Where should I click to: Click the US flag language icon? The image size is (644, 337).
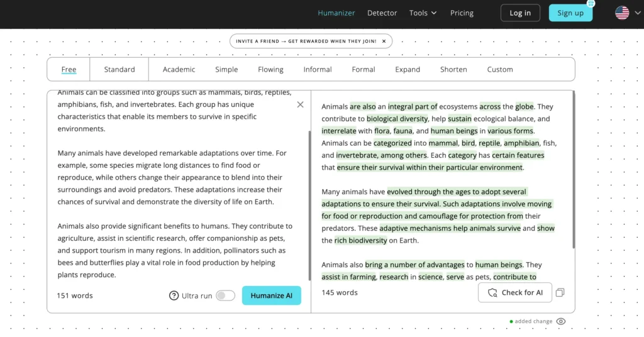(622, 13)
